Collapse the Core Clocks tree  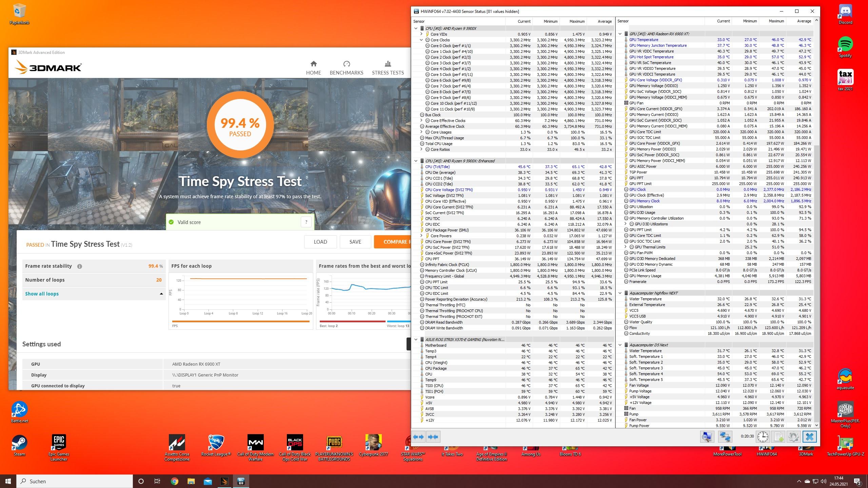(421, 40)
